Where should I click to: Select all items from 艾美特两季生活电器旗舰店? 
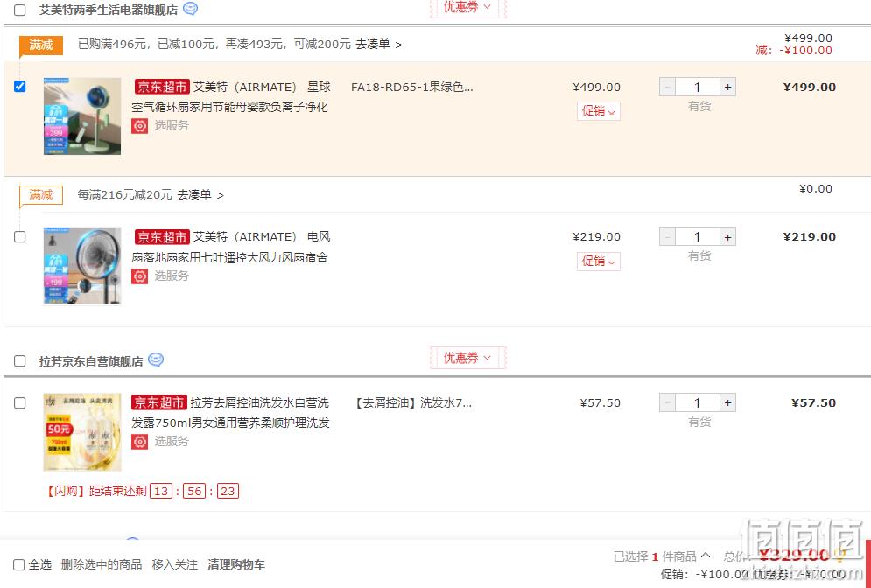click(x=20, y=10)
